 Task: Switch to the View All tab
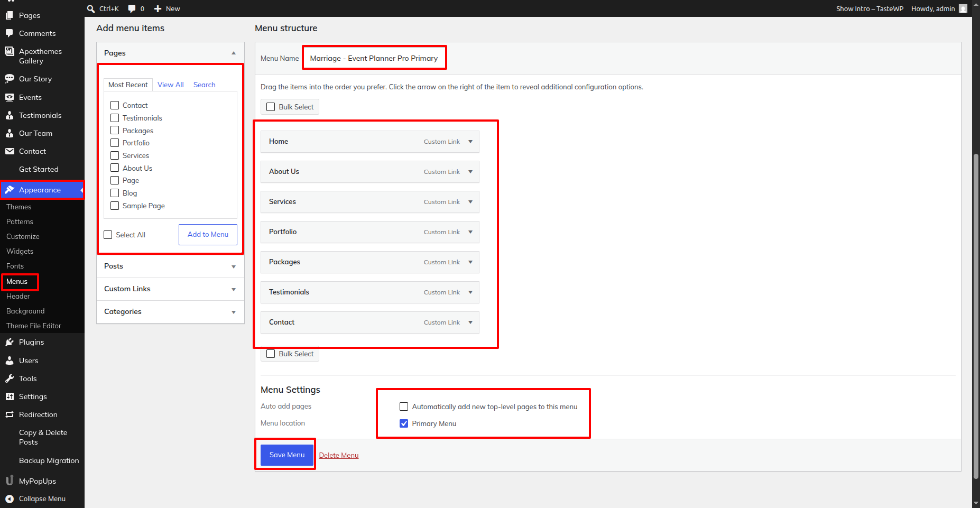(171, 85)
